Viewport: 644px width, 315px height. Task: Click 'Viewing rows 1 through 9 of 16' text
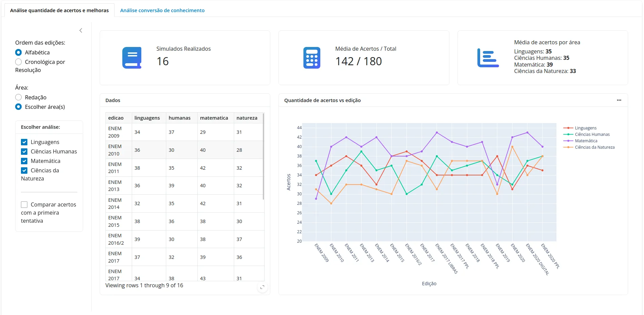coord(144,286)
